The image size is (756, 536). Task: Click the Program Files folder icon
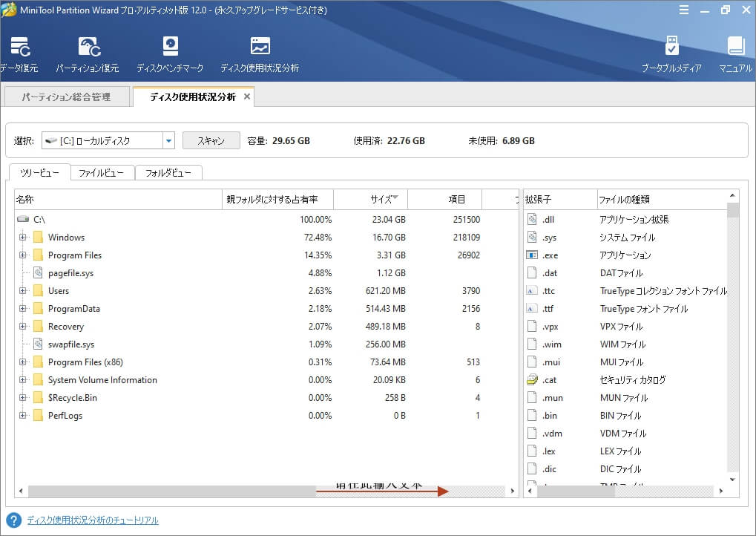(x=38, y=255)
